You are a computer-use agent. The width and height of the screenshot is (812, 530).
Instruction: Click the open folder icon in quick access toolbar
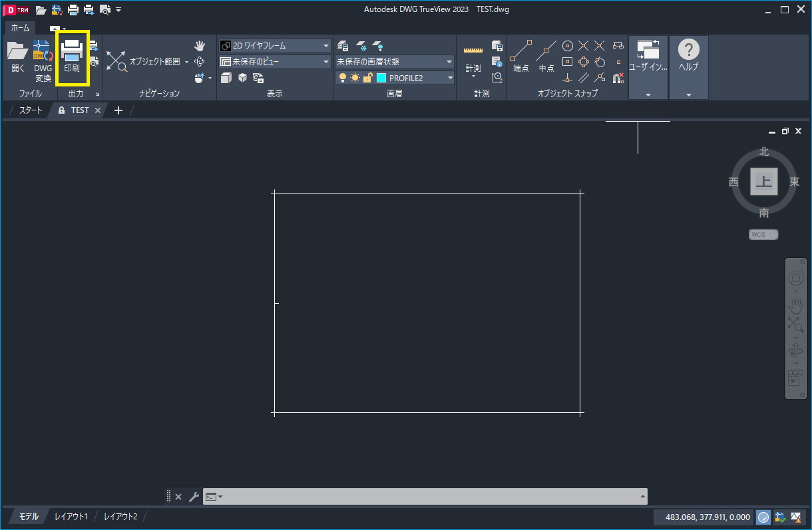pos(41,10)
